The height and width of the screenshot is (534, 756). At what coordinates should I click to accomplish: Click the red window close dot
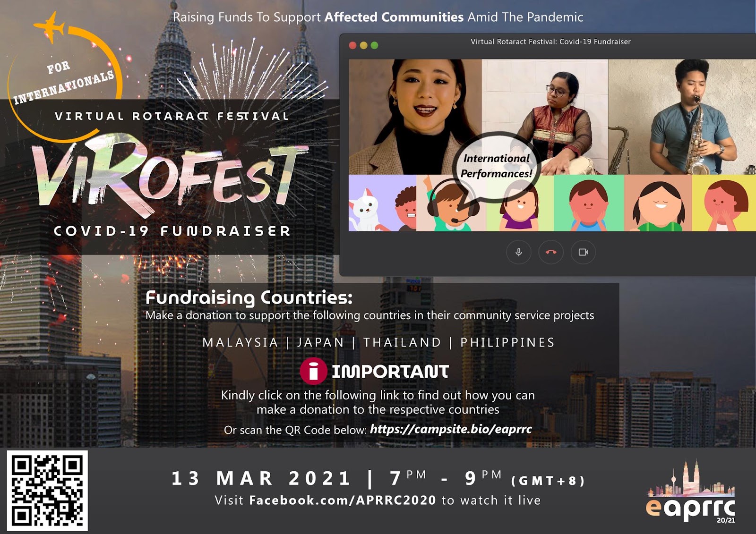[352, 45]
